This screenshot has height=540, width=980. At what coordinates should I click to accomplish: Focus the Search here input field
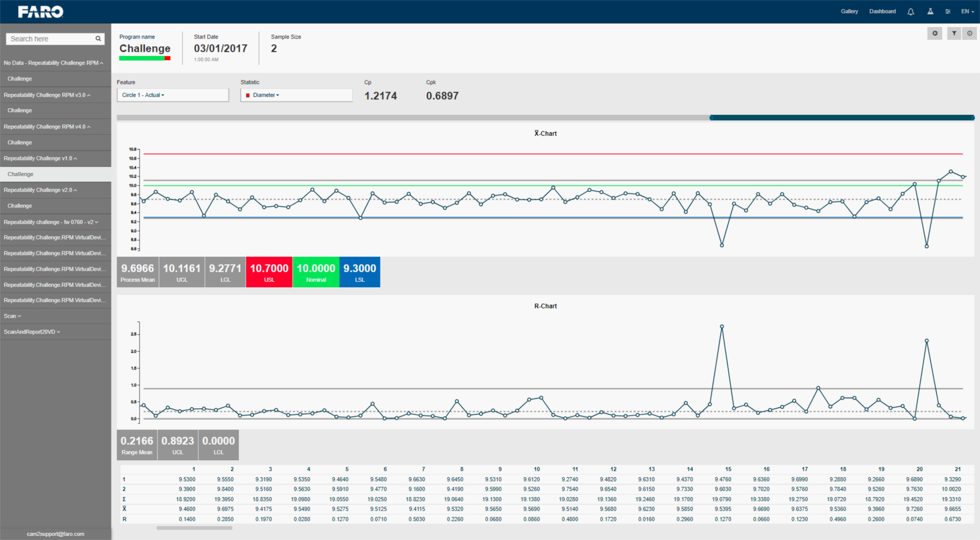click(x=50, y=39)
